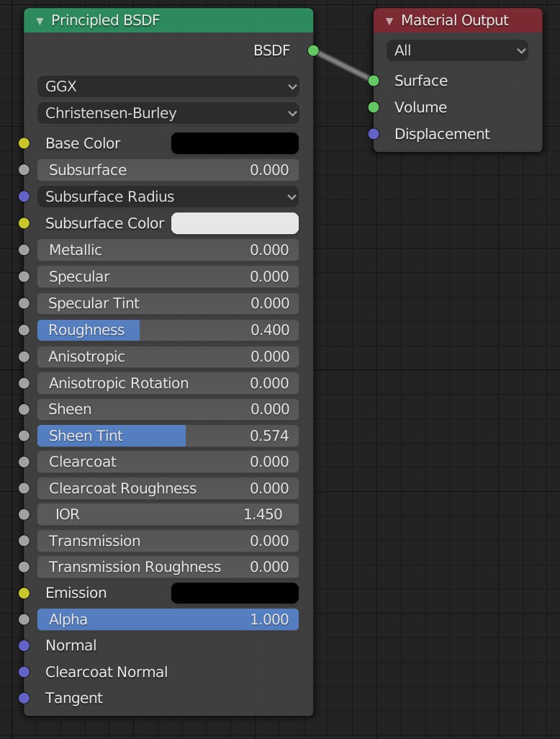Click the green BSDF output socket
Image resolution: width=560 pixels, height=739 pixels.
point(313,50)
